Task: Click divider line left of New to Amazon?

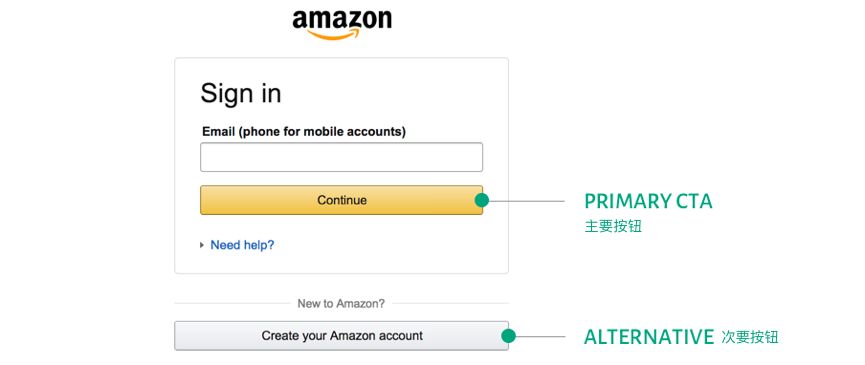Action: 232,303
